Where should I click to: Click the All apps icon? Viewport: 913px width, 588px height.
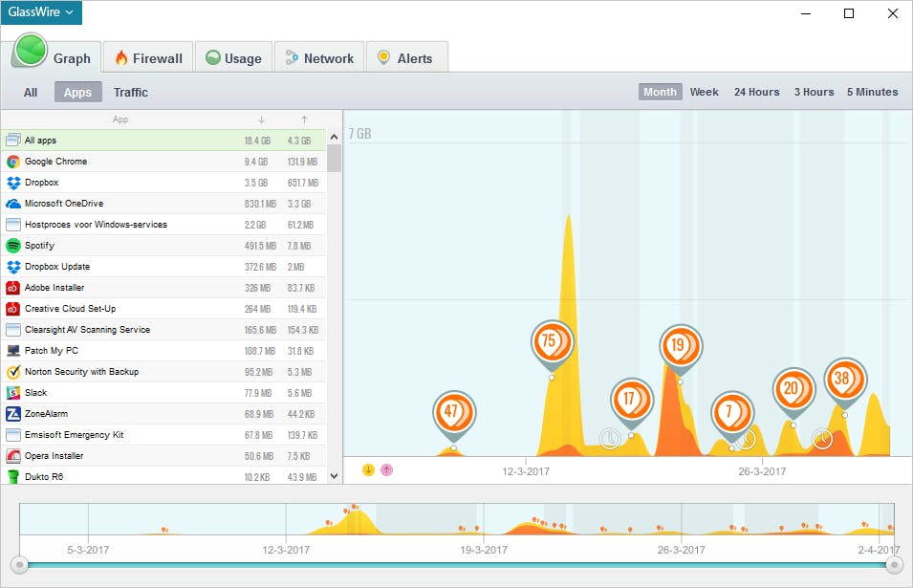pyautogui.click(x=13, y=141)
